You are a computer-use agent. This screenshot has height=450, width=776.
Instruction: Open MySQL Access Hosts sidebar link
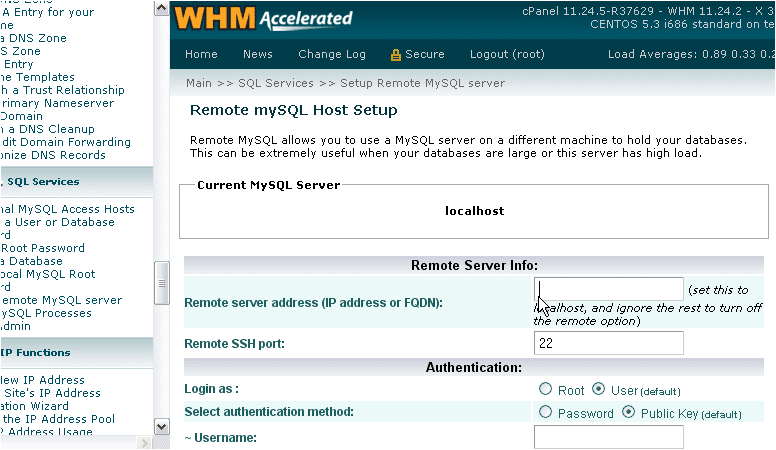point(68,209)
